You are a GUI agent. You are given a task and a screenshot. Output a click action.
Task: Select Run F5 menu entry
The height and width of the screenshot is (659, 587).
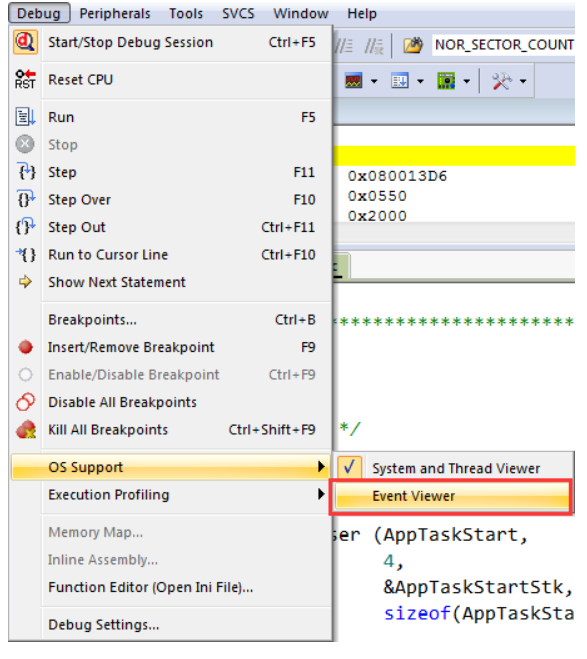(x=170, y=117)
